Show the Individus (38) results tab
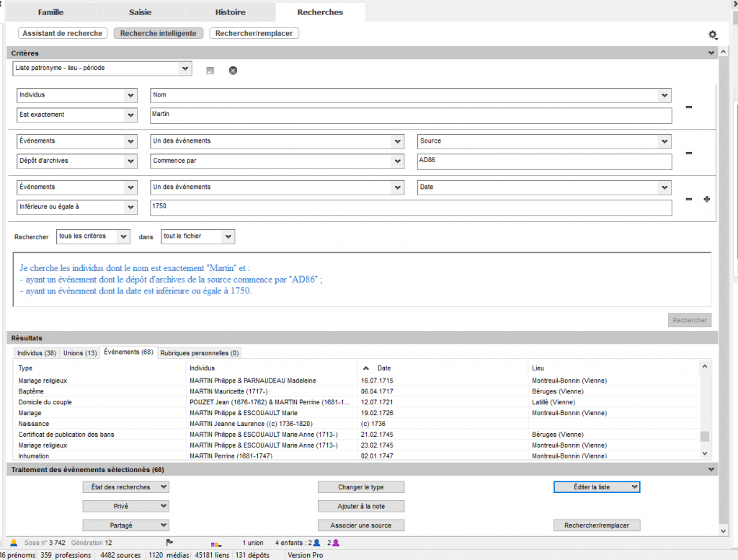The image size is (738, 560). coord(37,353)
